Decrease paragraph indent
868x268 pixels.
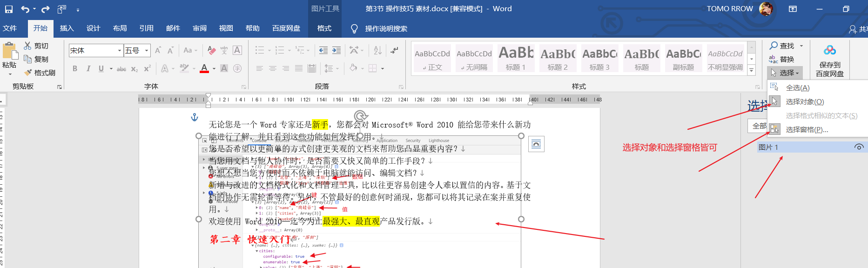click(323, 50)
